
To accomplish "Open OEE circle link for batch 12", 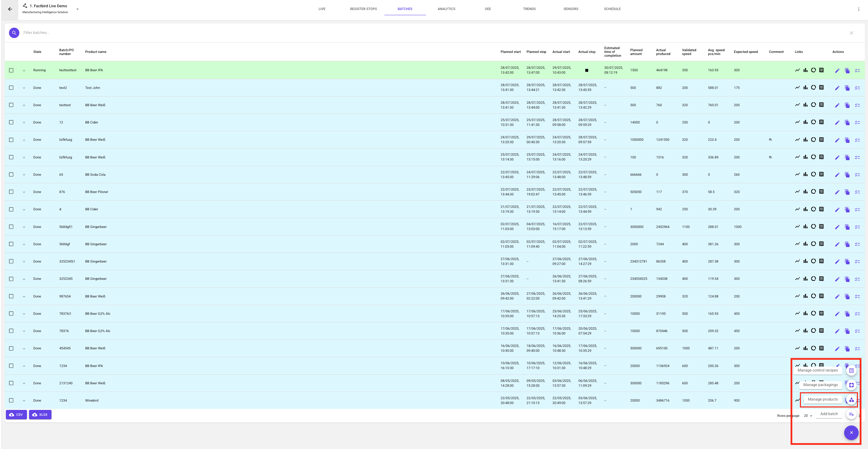I will (x=813, y=122).
